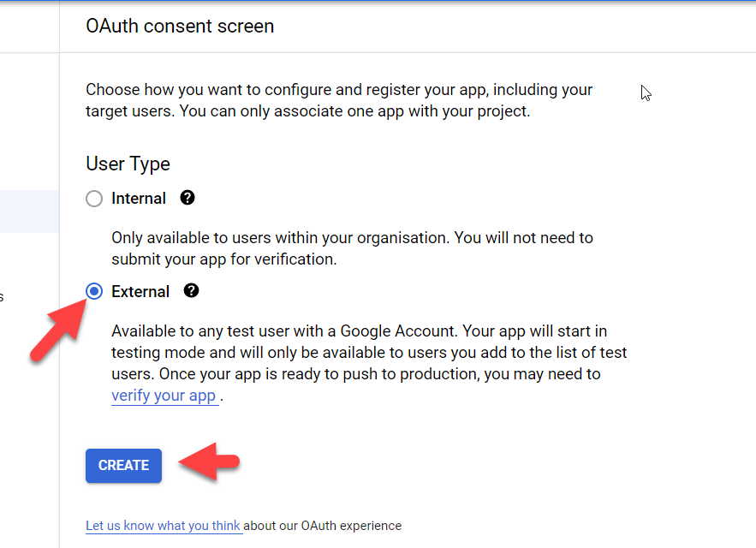Click the bold External option label
756x548 pixels.
point(140,292)
